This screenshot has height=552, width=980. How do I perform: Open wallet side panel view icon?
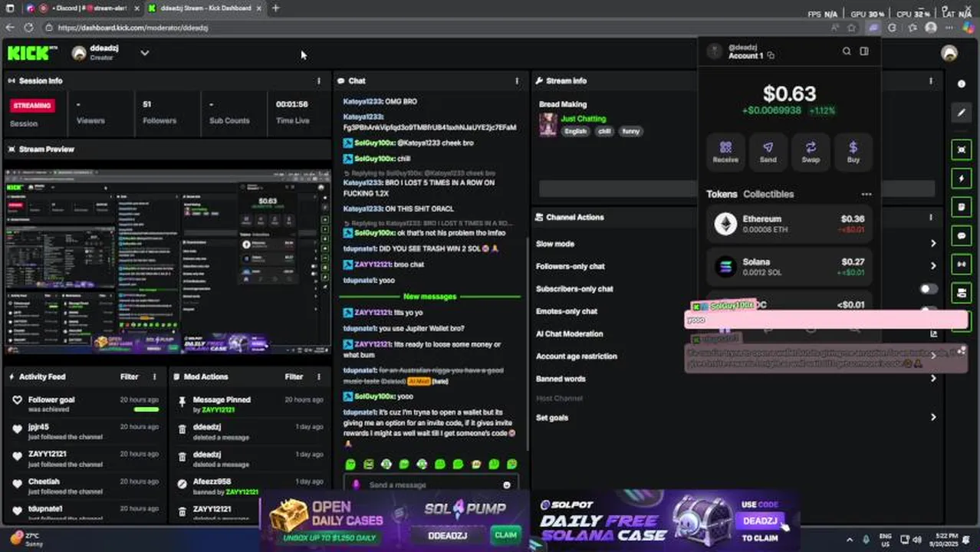[x=864, y=51]
